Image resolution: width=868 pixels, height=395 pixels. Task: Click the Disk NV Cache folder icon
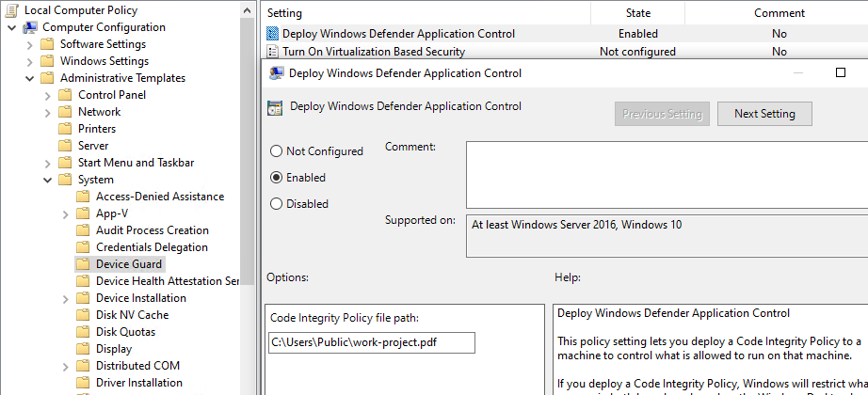click(x=83, y=315)
